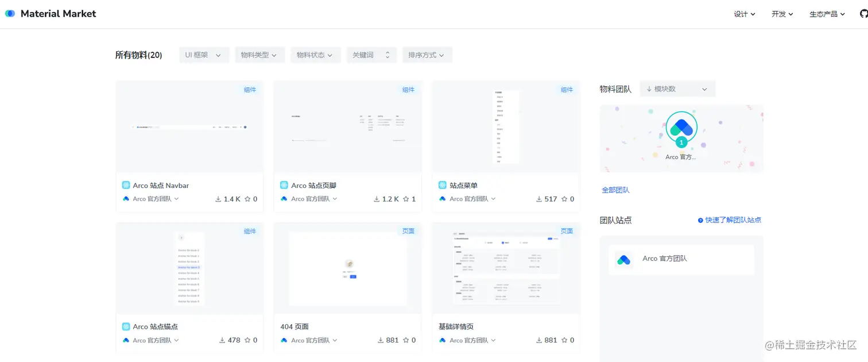Open Arco 站点锚点 preview thumbnail
The image size is (868, 362).
coord(189,268)
